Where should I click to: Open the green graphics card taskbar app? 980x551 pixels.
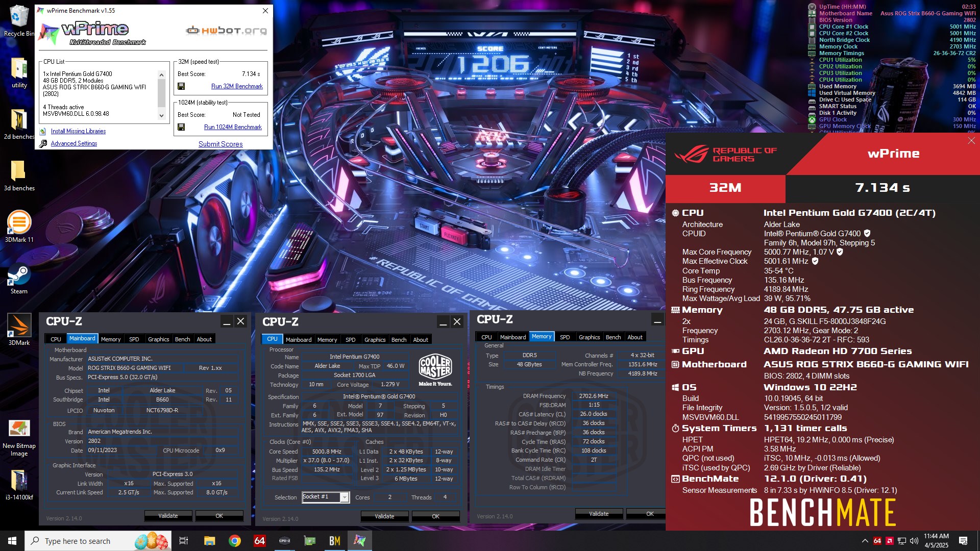[x=310, y=541]
